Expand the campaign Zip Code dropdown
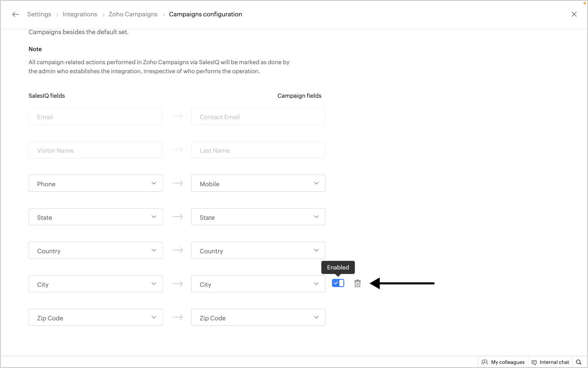The height and width of the screenshot is (368, 588). tap(258, 318)
